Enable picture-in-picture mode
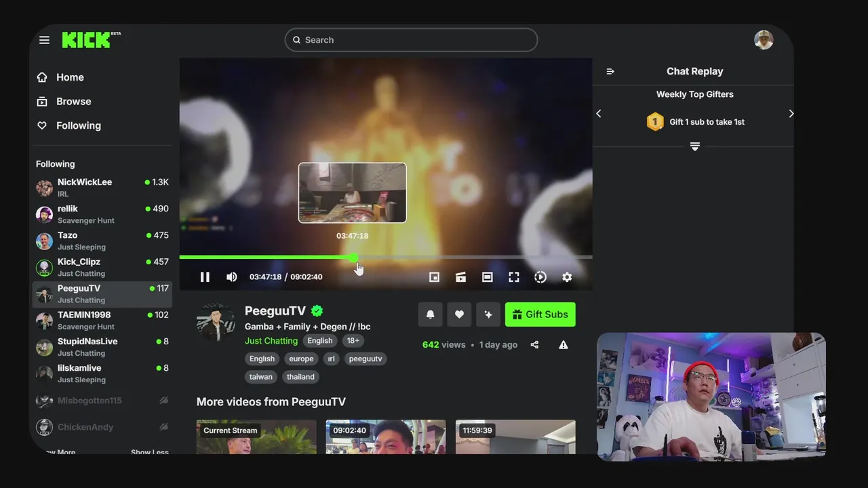 point(434,277)
